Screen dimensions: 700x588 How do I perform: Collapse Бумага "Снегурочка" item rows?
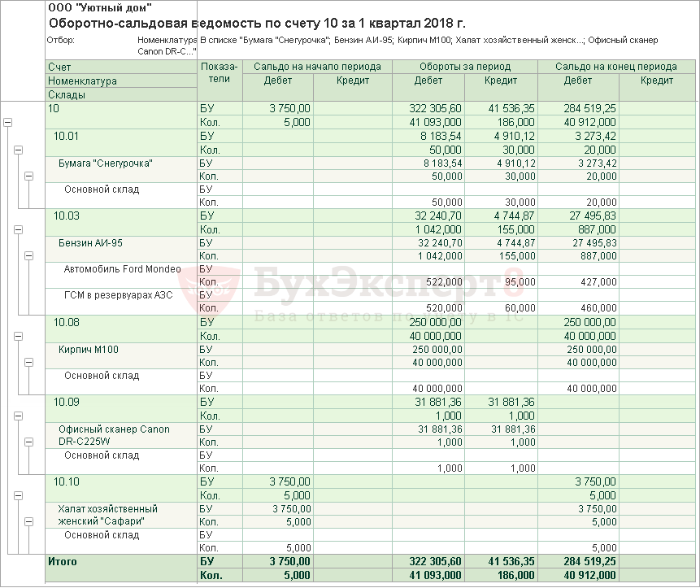pyautogui.click(x=28, y=176)
